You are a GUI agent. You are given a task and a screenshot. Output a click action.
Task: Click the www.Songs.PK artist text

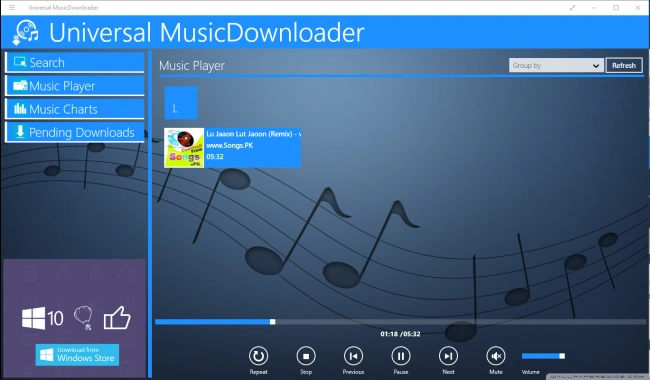[x=230, y=145]
